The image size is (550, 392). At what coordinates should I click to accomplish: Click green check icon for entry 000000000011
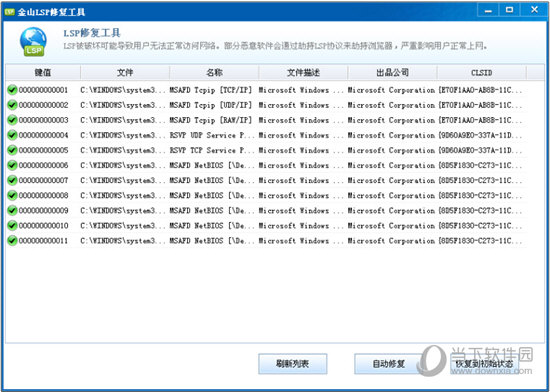[x=12, y=241]
